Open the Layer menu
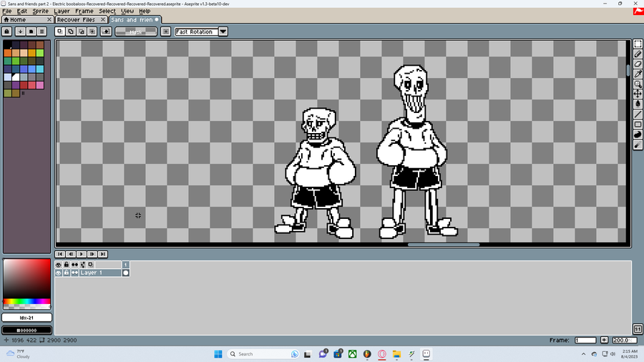 62,11
